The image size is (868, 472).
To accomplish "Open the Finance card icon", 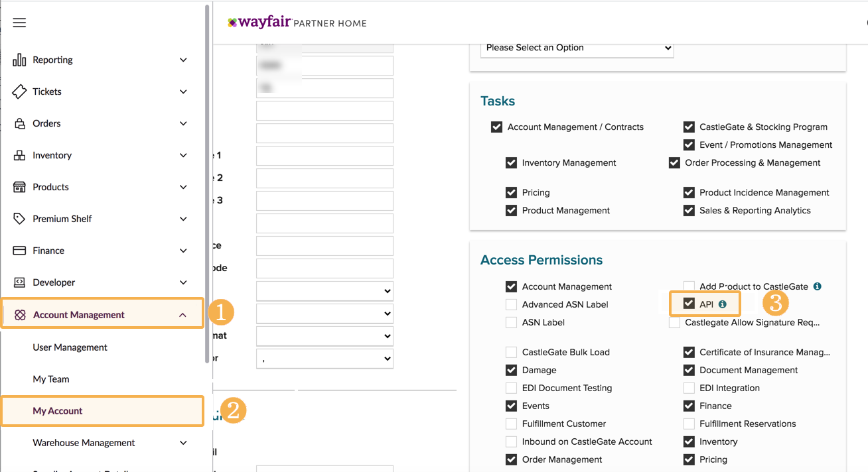I will coord(19,251).
